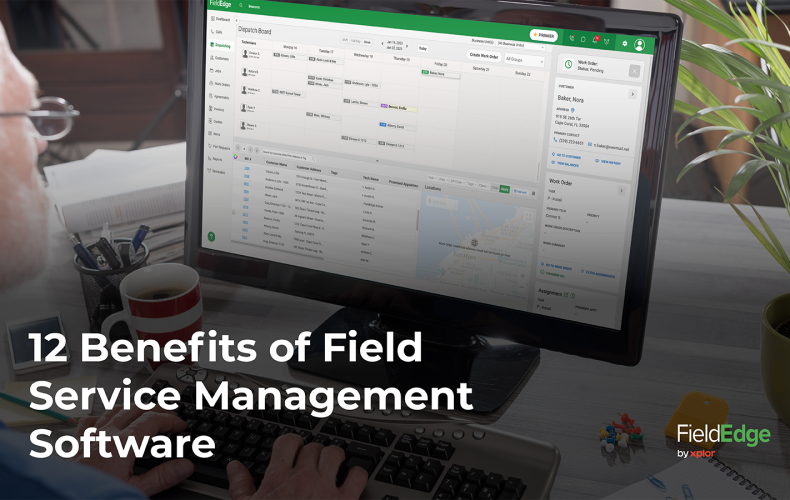
Task: Open the Business Unit dropdown
Action: [521, 45]
